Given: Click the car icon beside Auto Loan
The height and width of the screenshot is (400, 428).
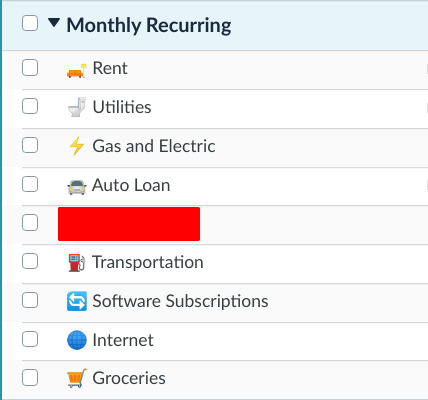Looking at the screenshot, I should (77, 187).
